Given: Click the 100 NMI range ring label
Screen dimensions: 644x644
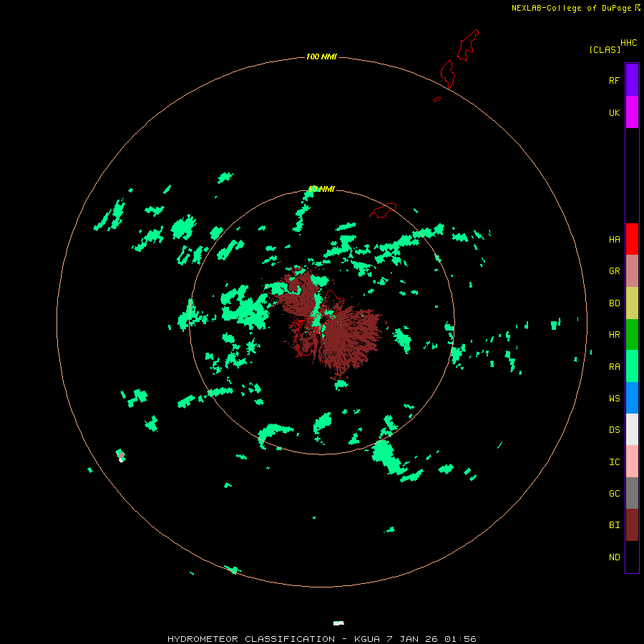Looking at the screenshot, I should point(321,57).
